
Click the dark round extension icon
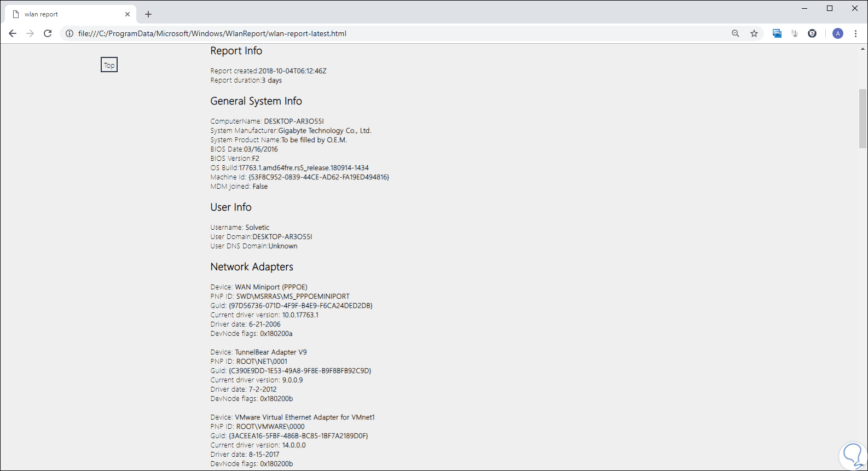click(x=812, y=33)
